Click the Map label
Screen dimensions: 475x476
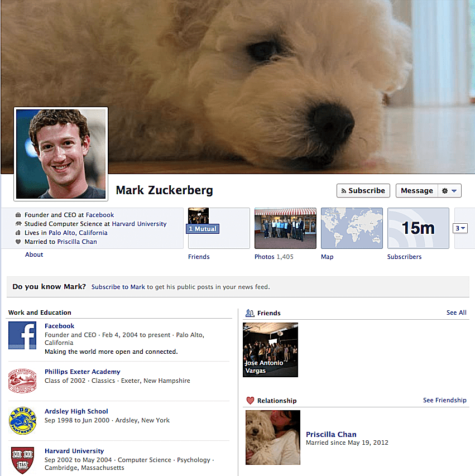click(327, 257)
